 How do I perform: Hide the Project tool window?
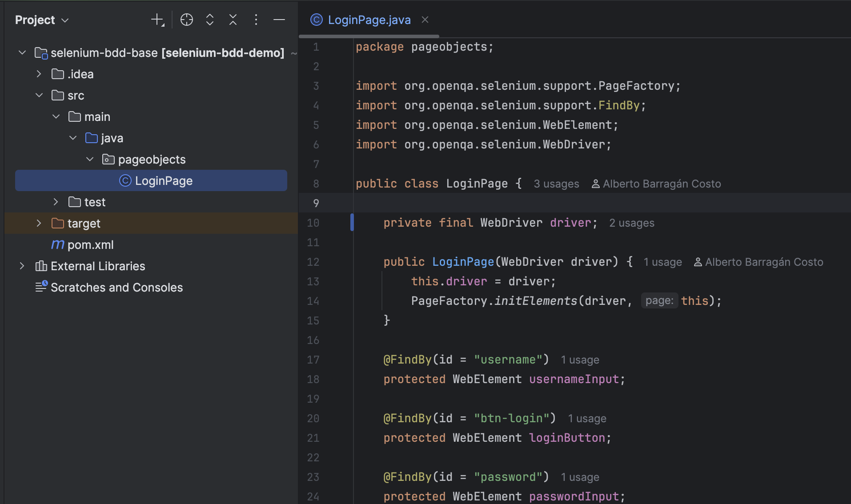279,20
